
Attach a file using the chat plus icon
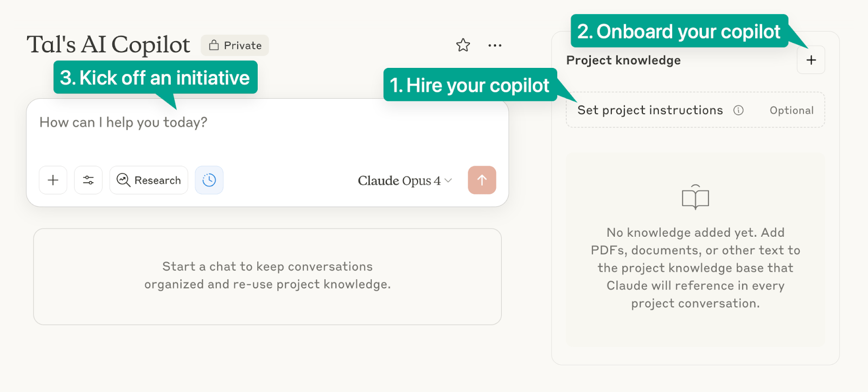tap(53, 180)
